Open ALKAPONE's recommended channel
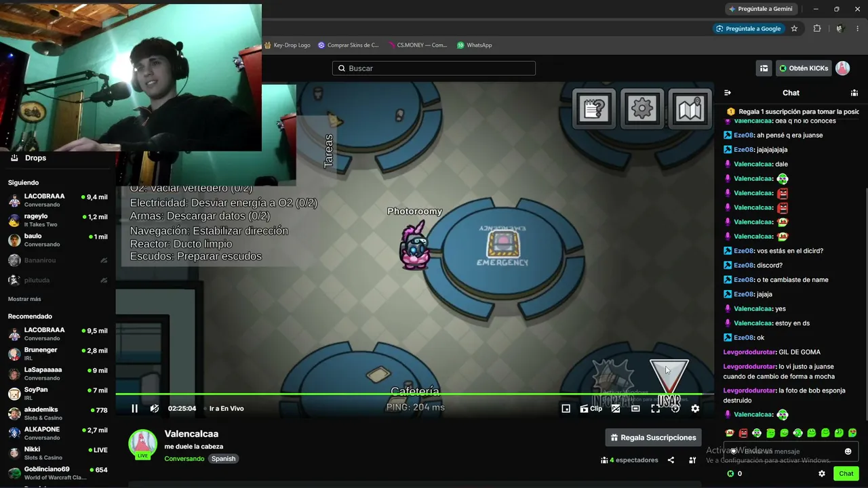 pos(58,433)
